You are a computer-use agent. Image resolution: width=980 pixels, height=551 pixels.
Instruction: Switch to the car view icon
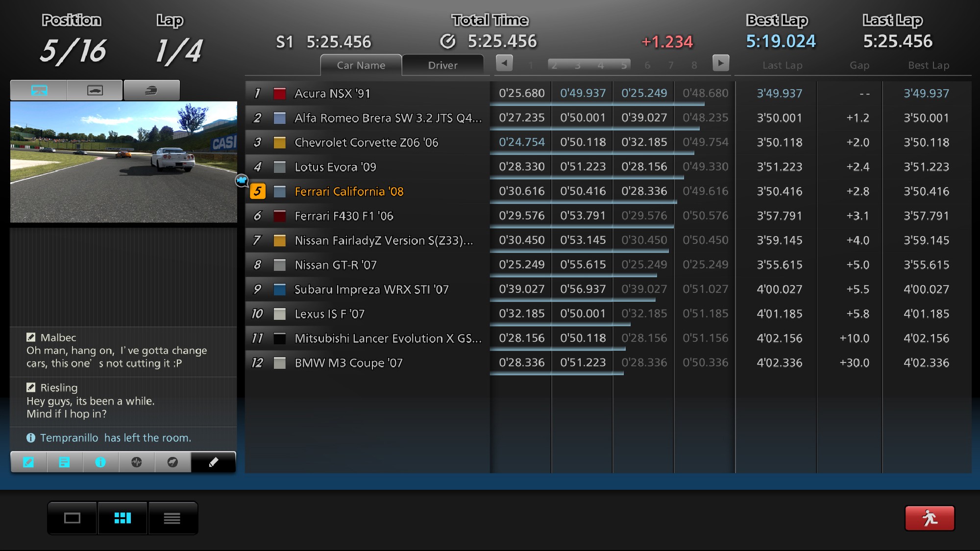point(95,91)
